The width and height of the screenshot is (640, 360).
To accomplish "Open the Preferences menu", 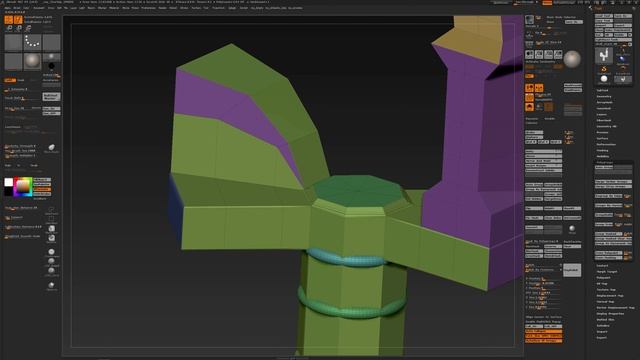I will tap(148, 8).
